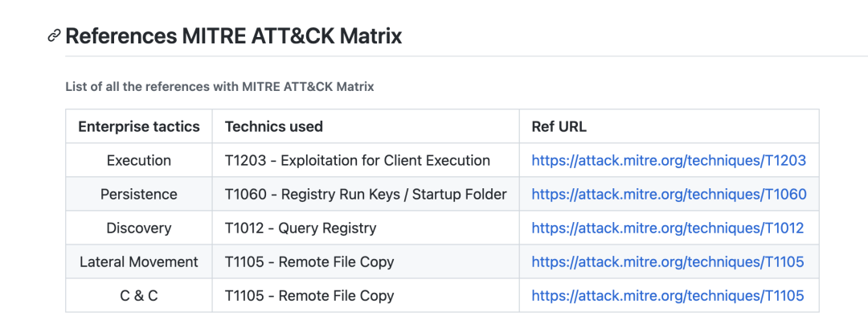
Task: Open the attack.mitre.org T1012 link
Action: 668,228
